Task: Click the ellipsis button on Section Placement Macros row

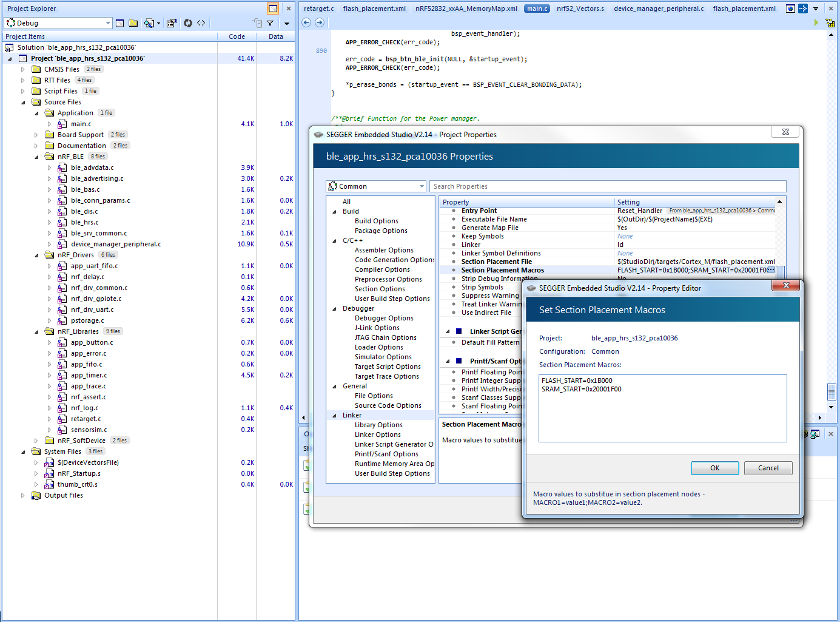Action: pyautogui.click(x=771, y=270)
